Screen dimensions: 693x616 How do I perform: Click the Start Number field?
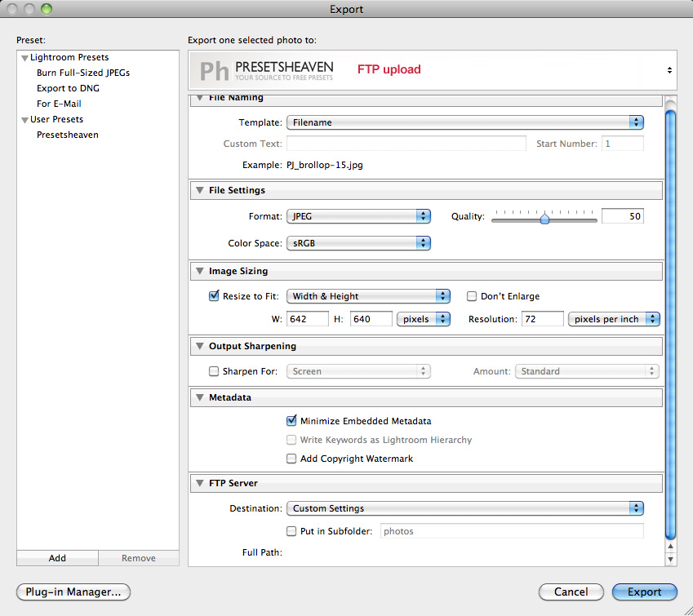click(x=623, y=144)
